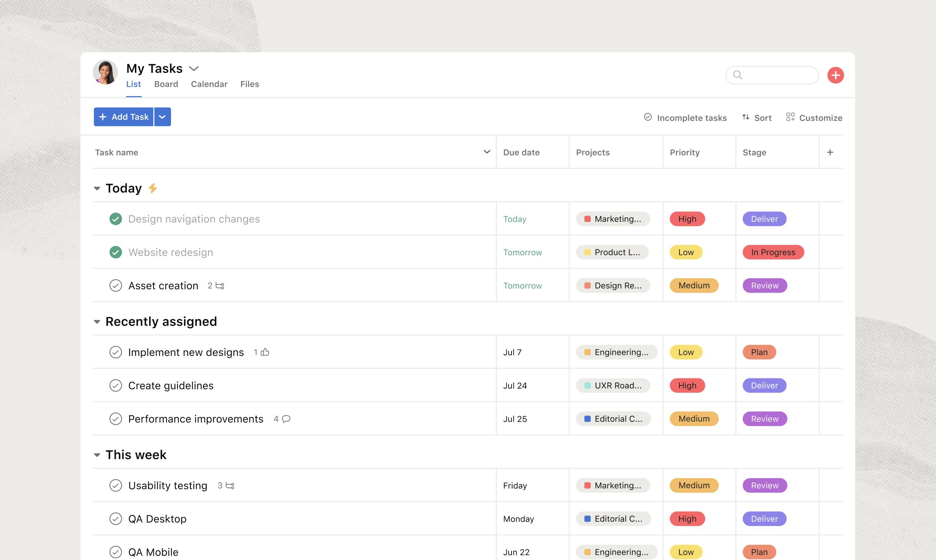Click Review stage on Usability testing
This screenshot has height=560, width=936.
(x=765, y=485)
